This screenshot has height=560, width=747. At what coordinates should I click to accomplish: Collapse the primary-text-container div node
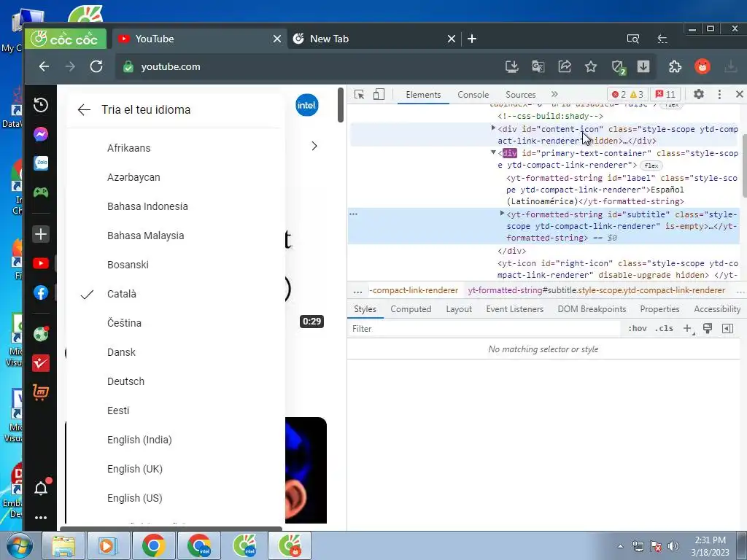(x=494, y=152)
